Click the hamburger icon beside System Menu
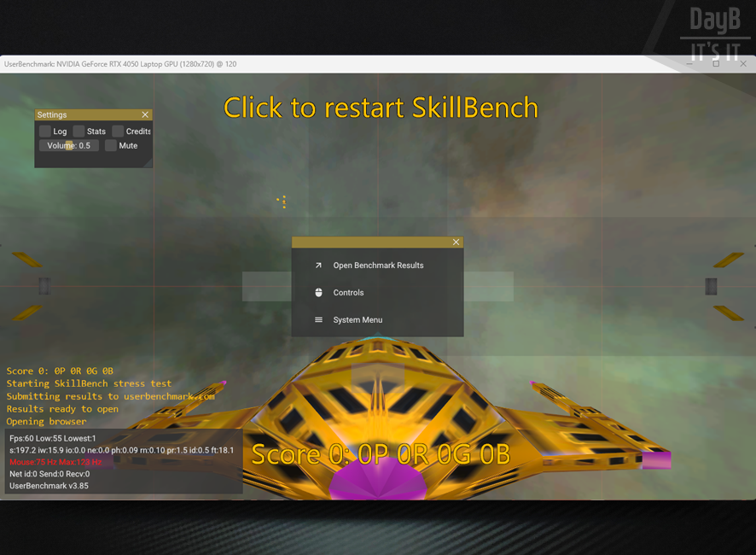 click(x=318, y=320)
